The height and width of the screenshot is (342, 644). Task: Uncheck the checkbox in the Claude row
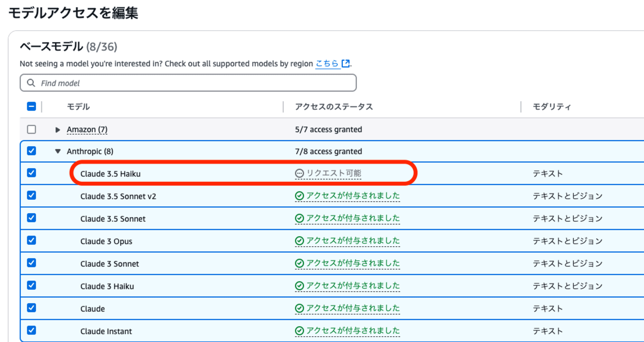click(32, 308)
